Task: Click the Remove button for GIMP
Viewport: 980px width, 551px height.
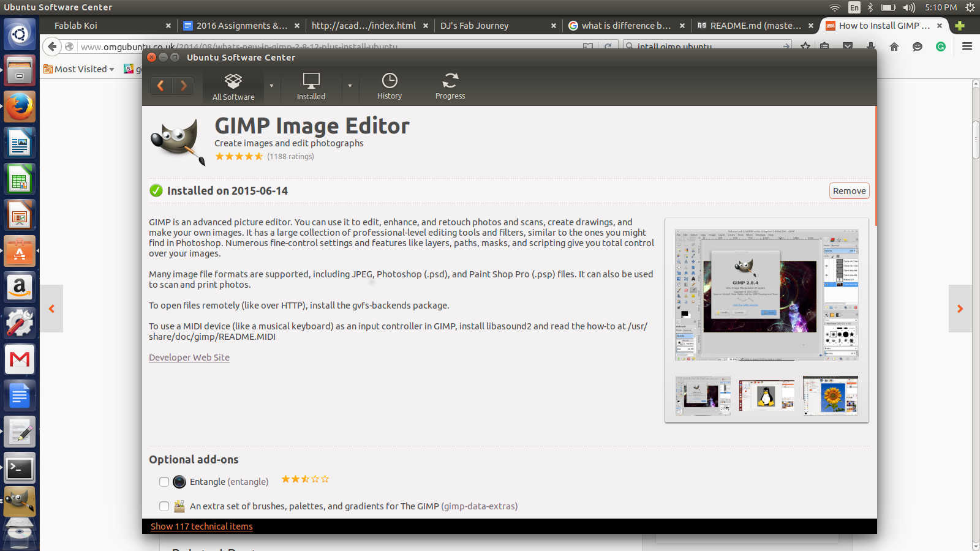Action: coord(850,191)
